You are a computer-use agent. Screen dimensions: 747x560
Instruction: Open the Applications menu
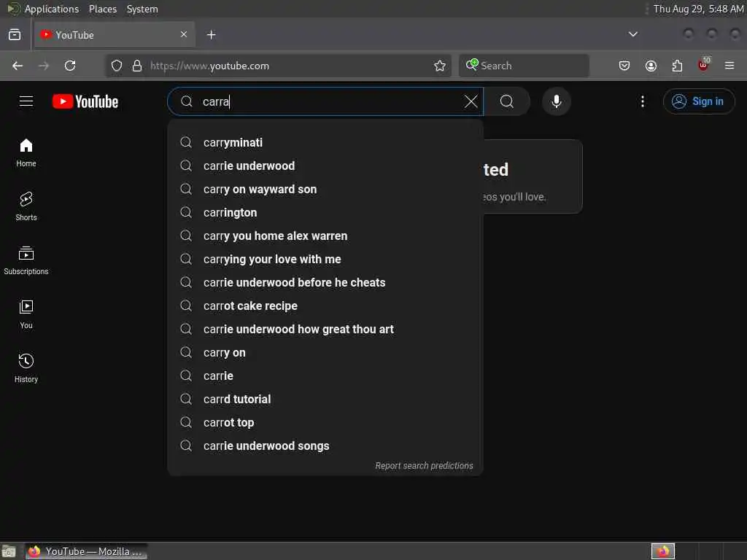point(52,9)
